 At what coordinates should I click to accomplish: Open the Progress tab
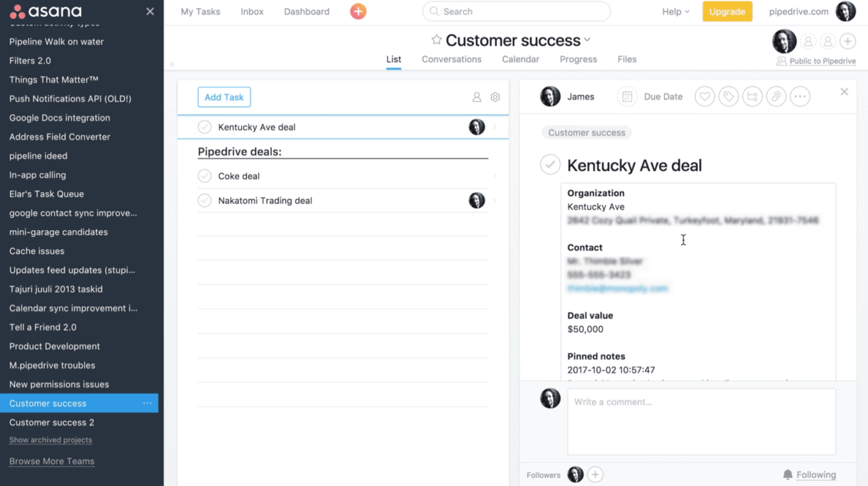click(578, 59)
